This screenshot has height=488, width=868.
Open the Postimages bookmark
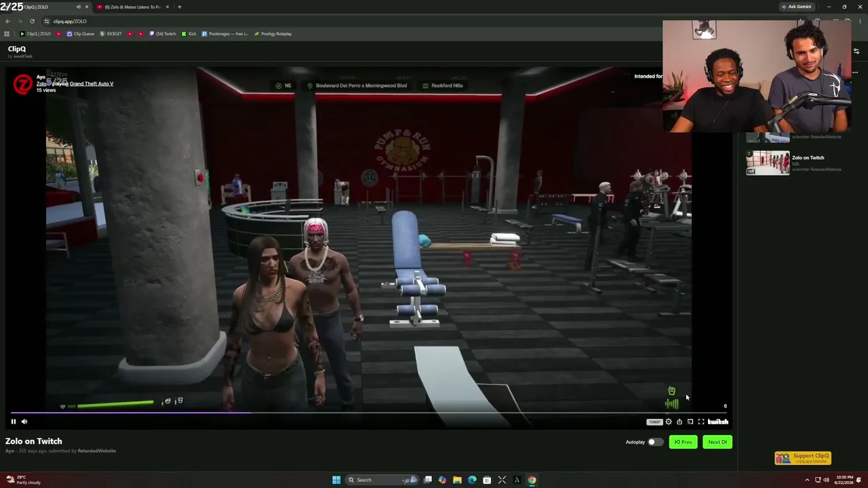click(x=224, y=34)
